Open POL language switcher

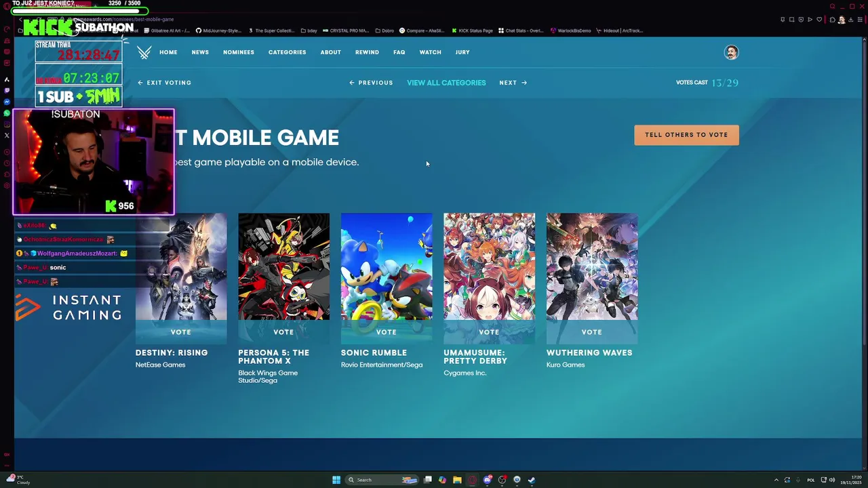pos(811,480)
